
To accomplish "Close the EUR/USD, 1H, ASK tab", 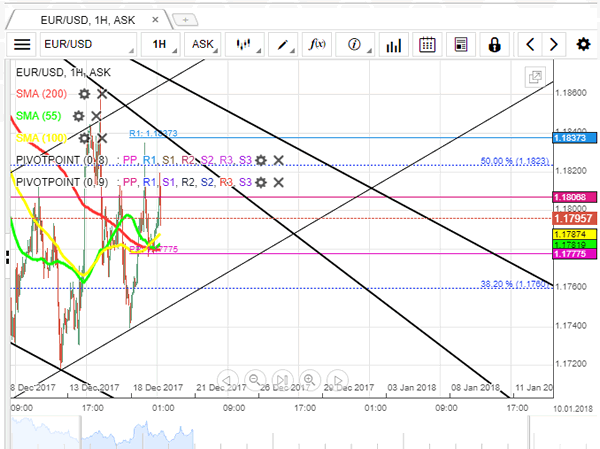I will 155,20.
